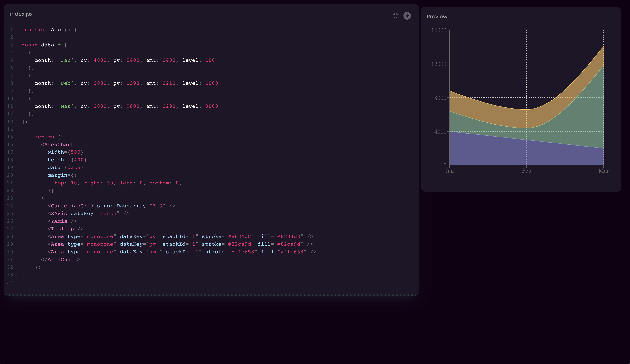The width and height of the screenshot is (630, 364).
Task: Click the Jan label on x-axis
Action: (x=449, y=171)
